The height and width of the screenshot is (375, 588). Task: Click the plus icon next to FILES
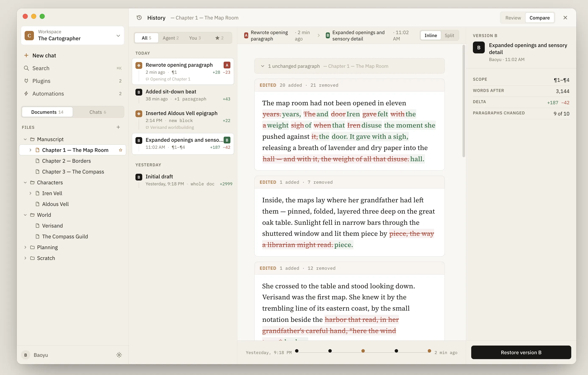point(118,127)
